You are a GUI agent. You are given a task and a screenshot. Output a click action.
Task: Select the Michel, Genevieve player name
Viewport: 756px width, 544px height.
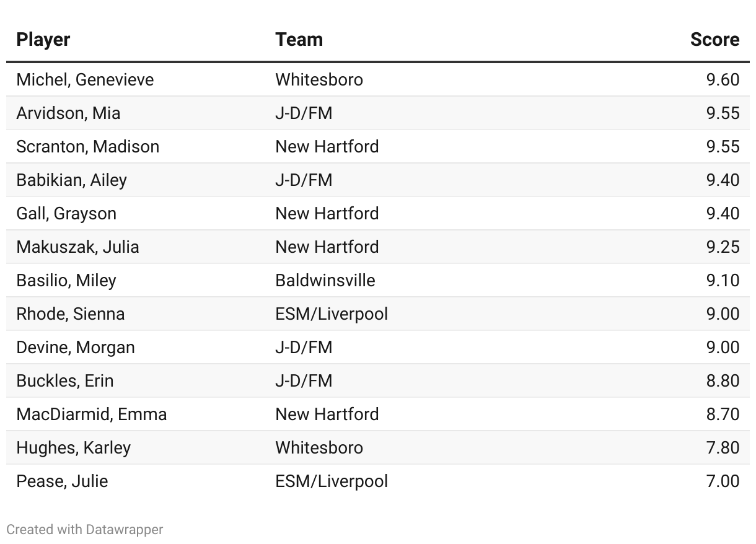[85, 80]
